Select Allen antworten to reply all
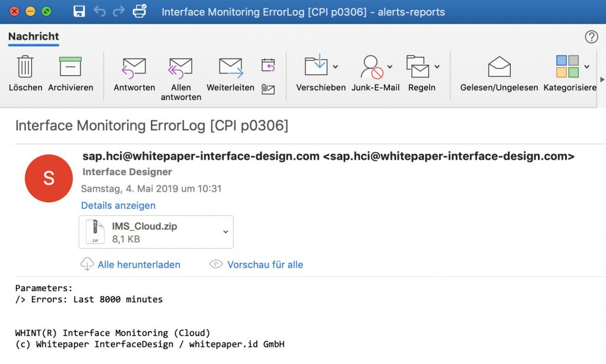 pos(180,74)
